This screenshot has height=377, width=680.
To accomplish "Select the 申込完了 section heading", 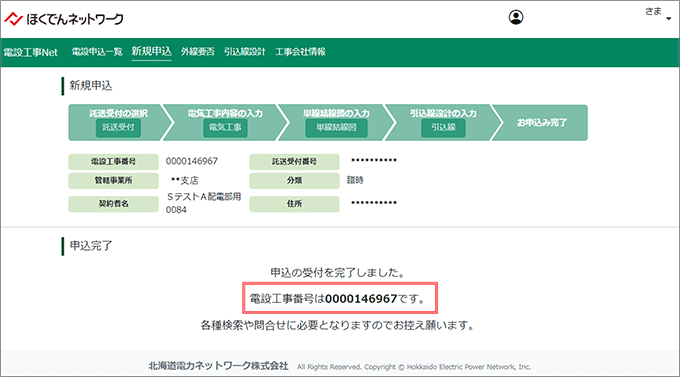I will (x=91, y=246).
